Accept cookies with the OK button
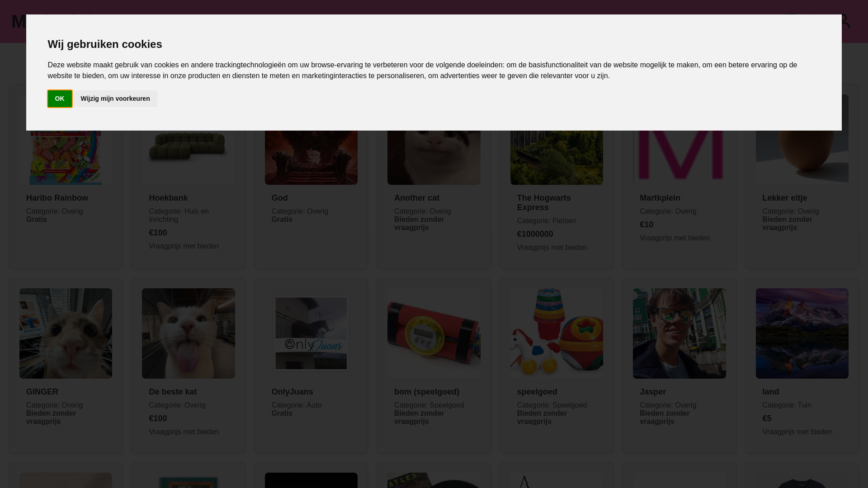This screenshot has width=868, height=488. 60,99
